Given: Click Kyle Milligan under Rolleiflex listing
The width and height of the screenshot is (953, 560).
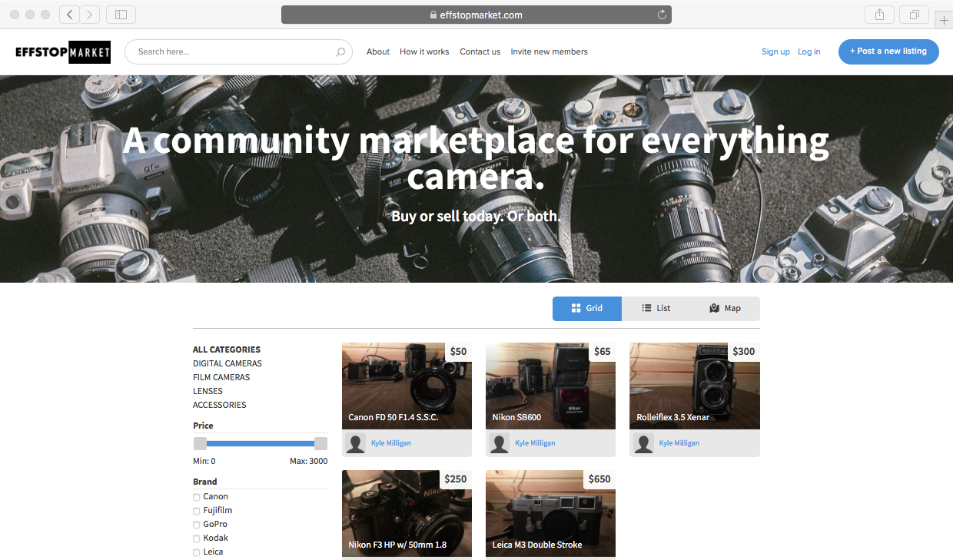Looking at the screenshot, I should tap(681, 443).
